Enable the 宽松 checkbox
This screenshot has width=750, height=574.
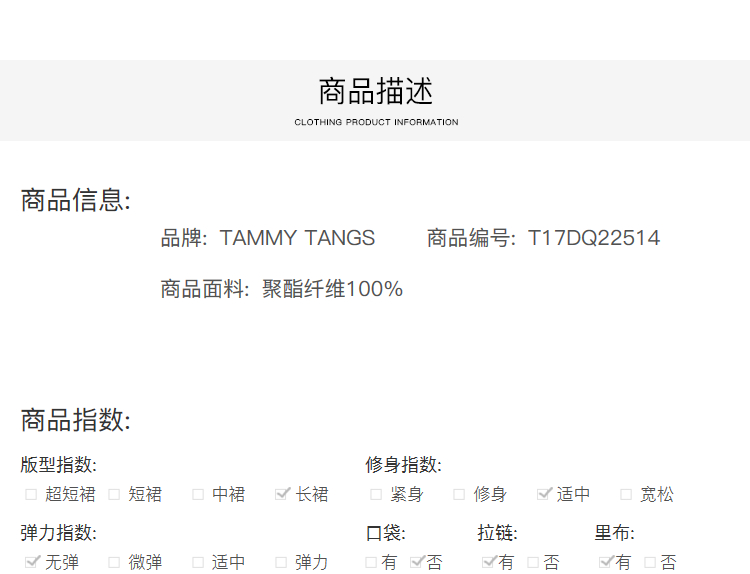click(626, 494)
